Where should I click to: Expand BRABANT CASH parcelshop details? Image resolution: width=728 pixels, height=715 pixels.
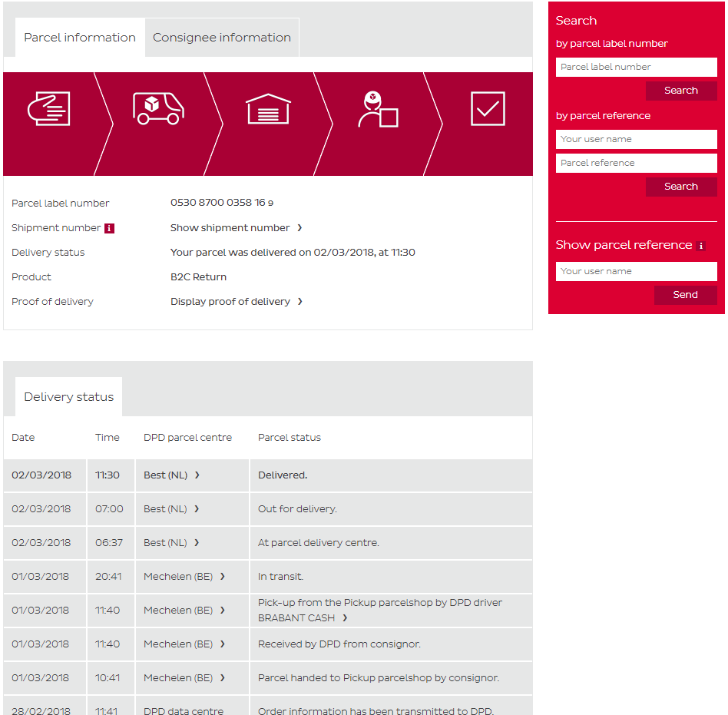[303, 618]
